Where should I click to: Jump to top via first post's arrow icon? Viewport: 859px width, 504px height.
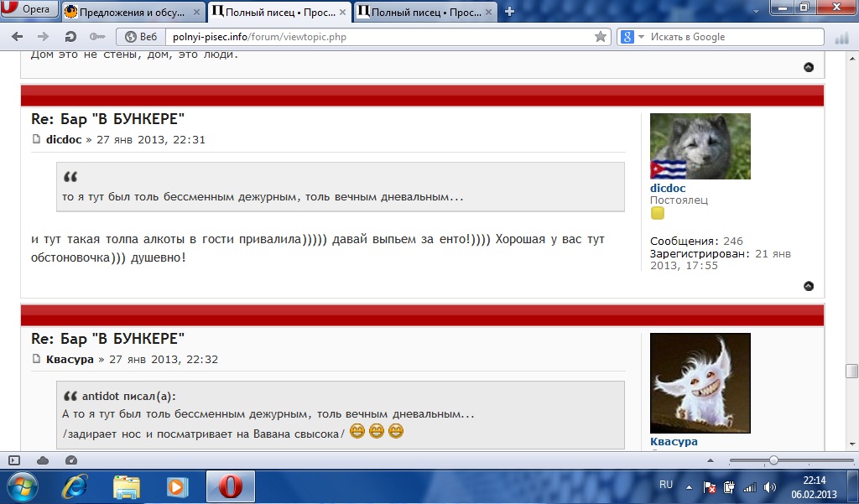809,67
